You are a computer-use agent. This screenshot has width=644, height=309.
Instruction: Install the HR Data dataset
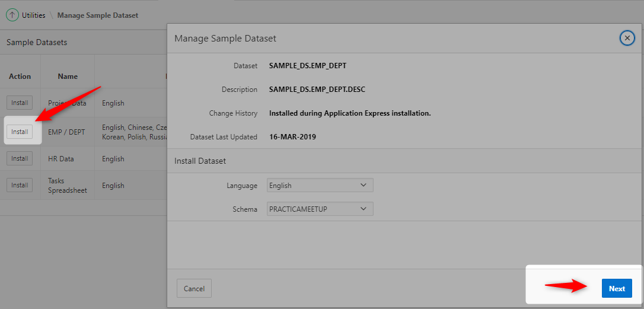[20, 158]
